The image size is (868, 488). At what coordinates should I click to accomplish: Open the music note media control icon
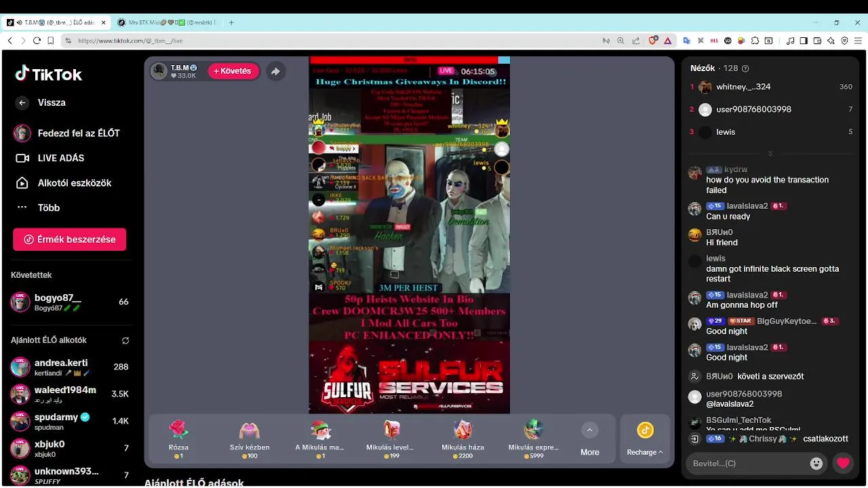[790, 41]
